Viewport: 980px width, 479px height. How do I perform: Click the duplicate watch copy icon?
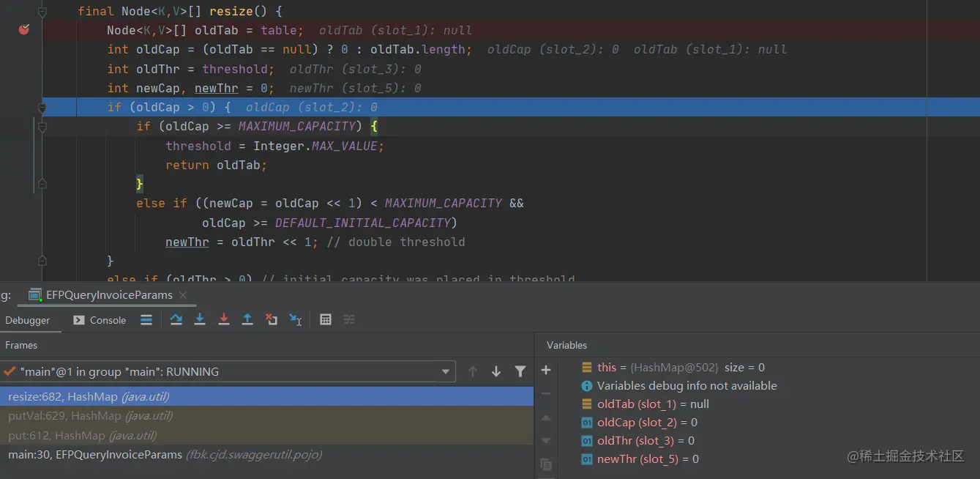pyautogui.click(x=546, y=464)
